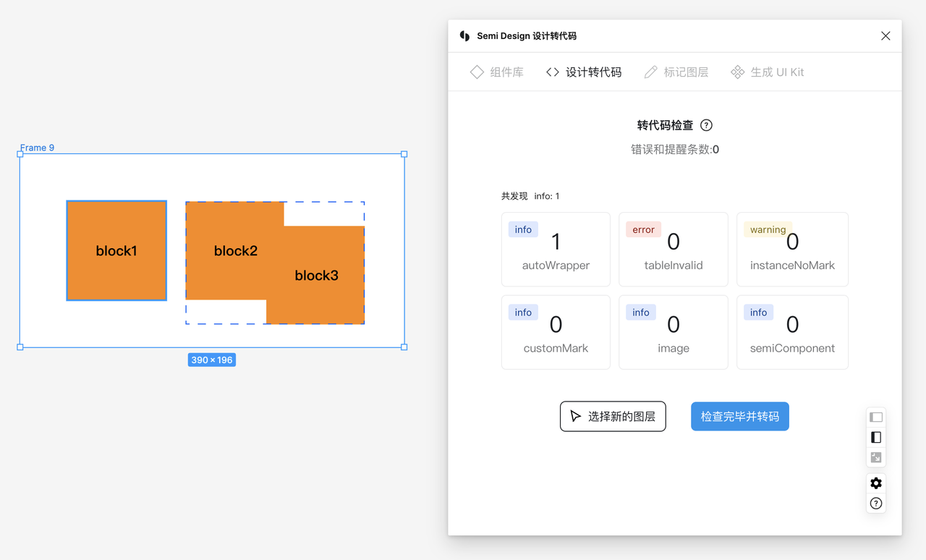Open the 标记图层 tab

[676, 72]
